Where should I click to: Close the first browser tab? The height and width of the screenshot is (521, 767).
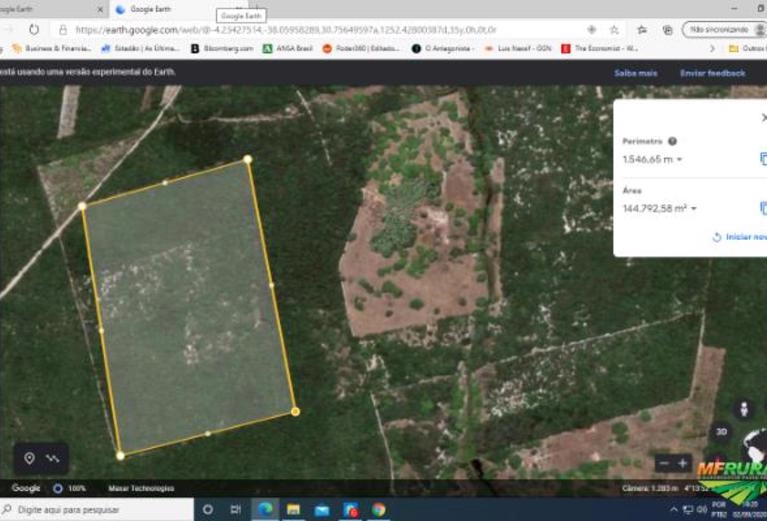point(100,9)
